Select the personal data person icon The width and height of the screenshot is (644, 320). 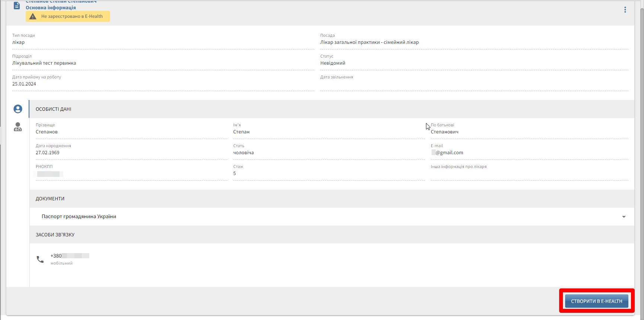pos(18,109)
